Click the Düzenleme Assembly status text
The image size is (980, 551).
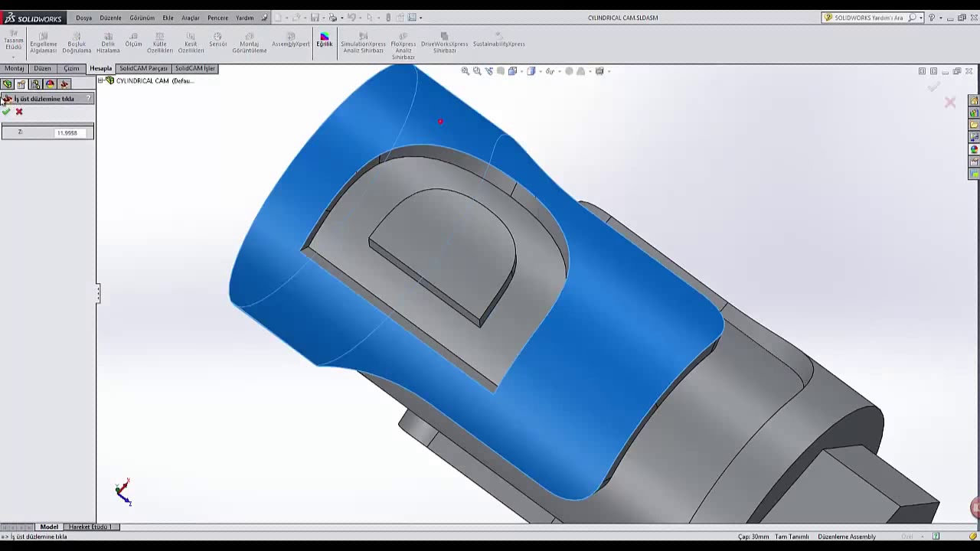(x=846, y=536)
